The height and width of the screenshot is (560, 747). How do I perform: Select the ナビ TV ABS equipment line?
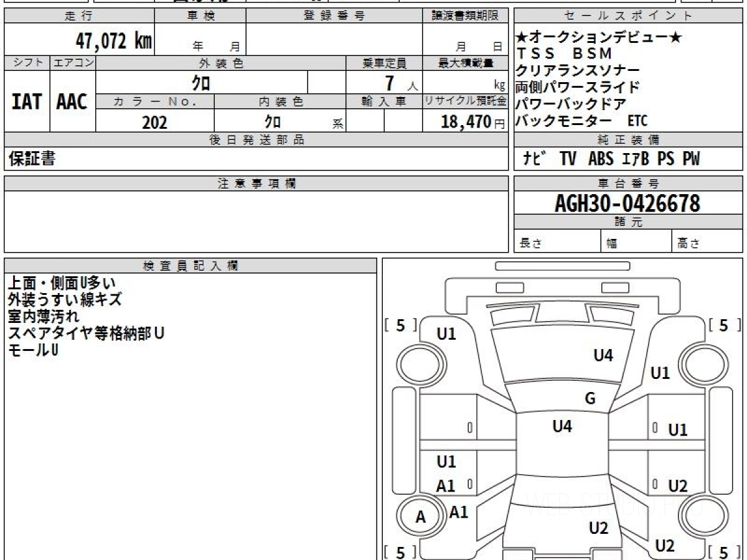point(611,159)
